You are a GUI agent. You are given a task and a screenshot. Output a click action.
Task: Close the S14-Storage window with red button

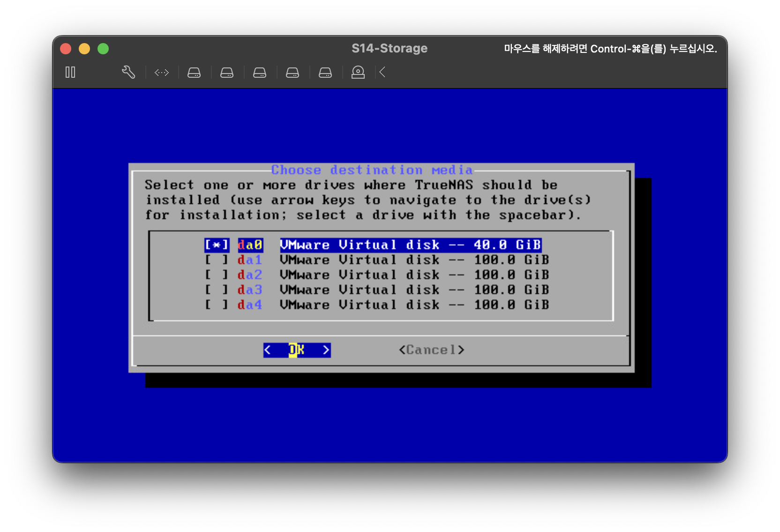click(x=66, y=49)
